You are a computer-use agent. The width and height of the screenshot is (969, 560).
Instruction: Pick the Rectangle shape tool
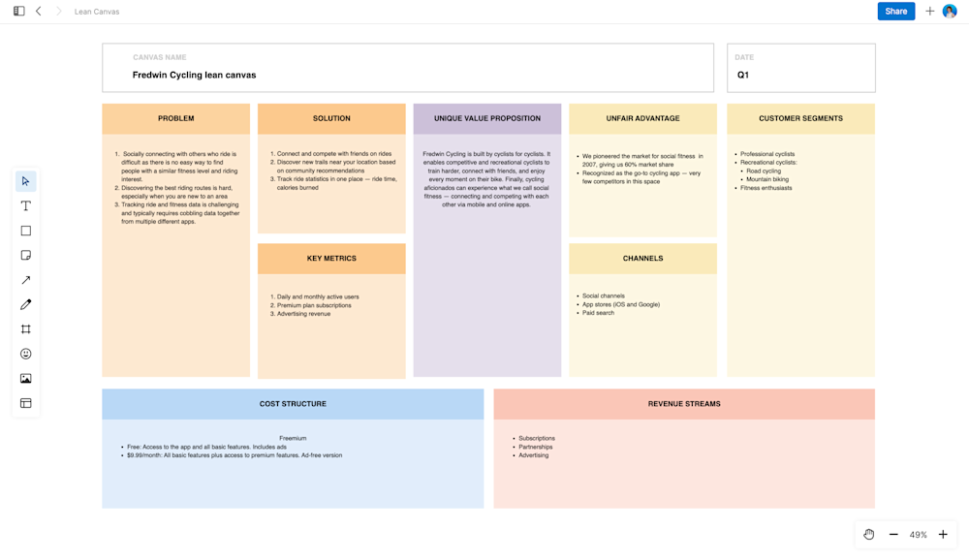click(25, 231)
